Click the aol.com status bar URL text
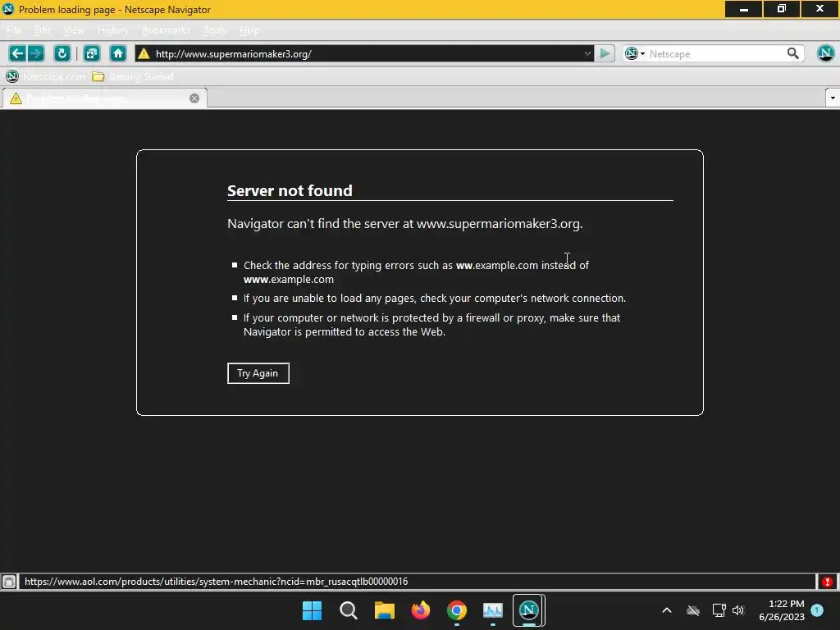 [x=217, y=582]
